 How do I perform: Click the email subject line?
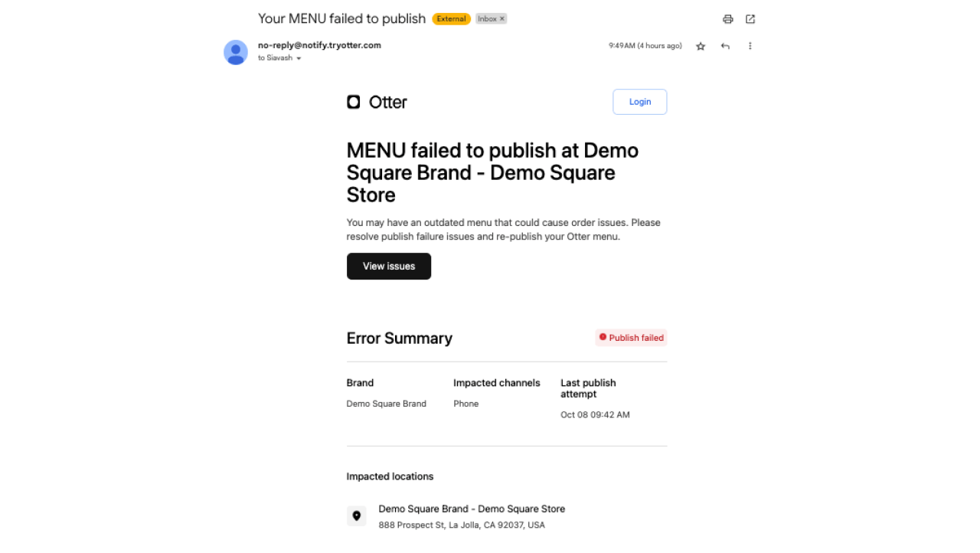341,18
